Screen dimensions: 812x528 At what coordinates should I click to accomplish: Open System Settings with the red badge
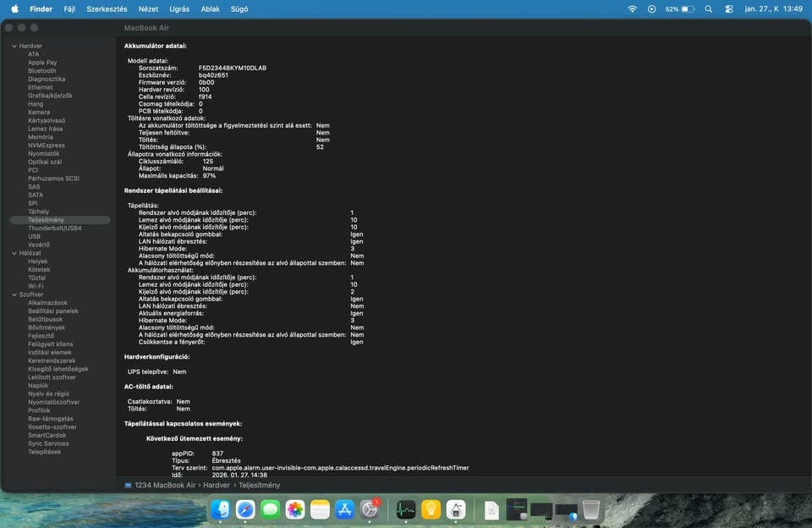pos(370,510)
